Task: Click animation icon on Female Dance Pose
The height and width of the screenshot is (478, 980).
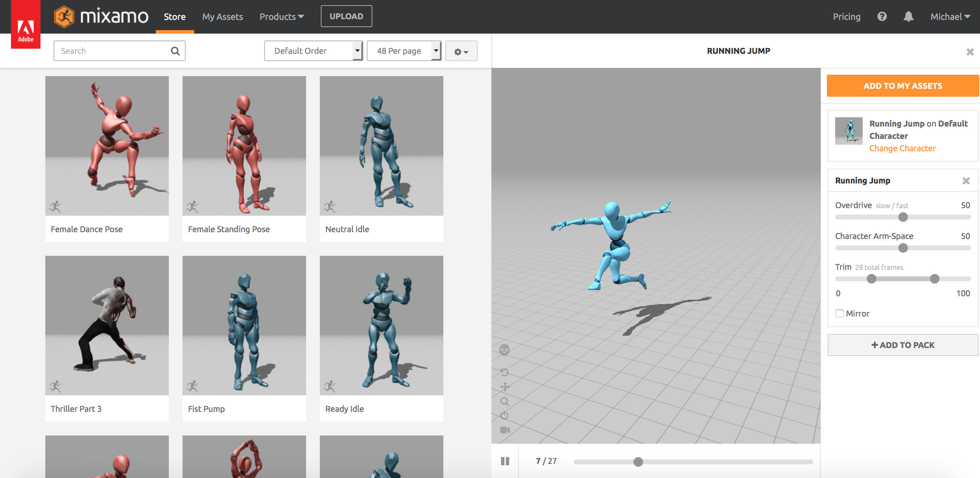Action: pyautogui.click(x=55, y=206)
